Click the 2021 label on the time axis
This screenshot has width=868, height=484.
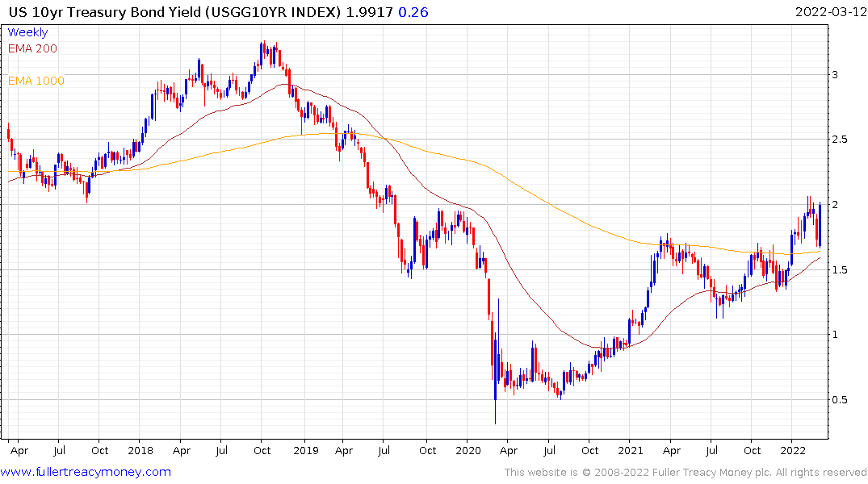click(631, 450)
